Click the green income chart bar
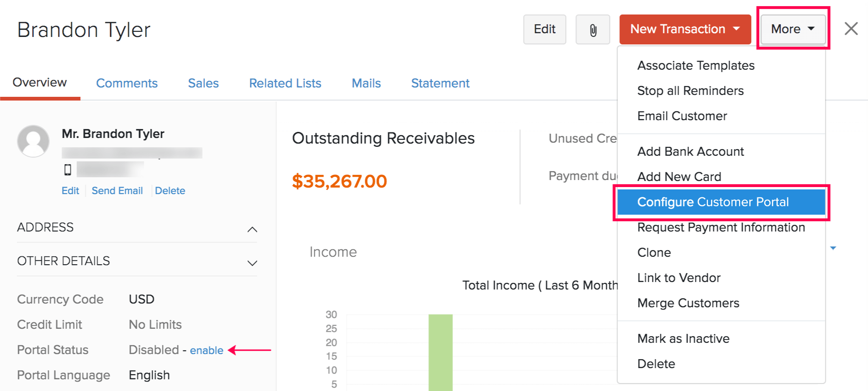Screen dimensions: 868x391 click(x=441, y=352)
